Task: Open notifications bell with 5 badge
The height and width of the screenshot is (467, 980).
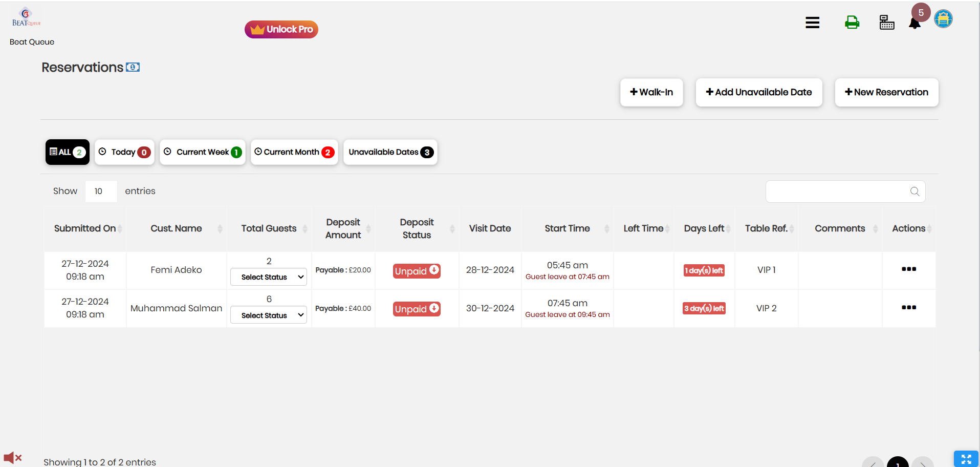Action: (x=915, y=23)
